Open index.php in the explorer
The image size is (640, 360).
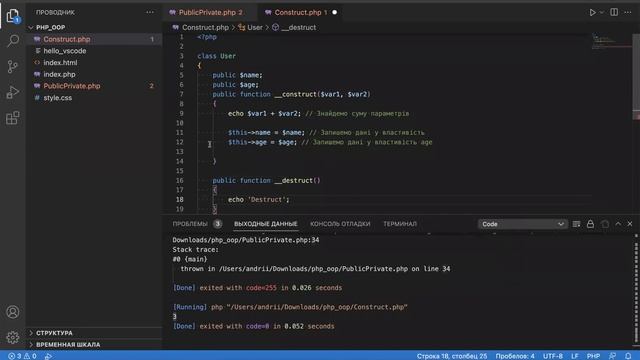click(94, 74)
